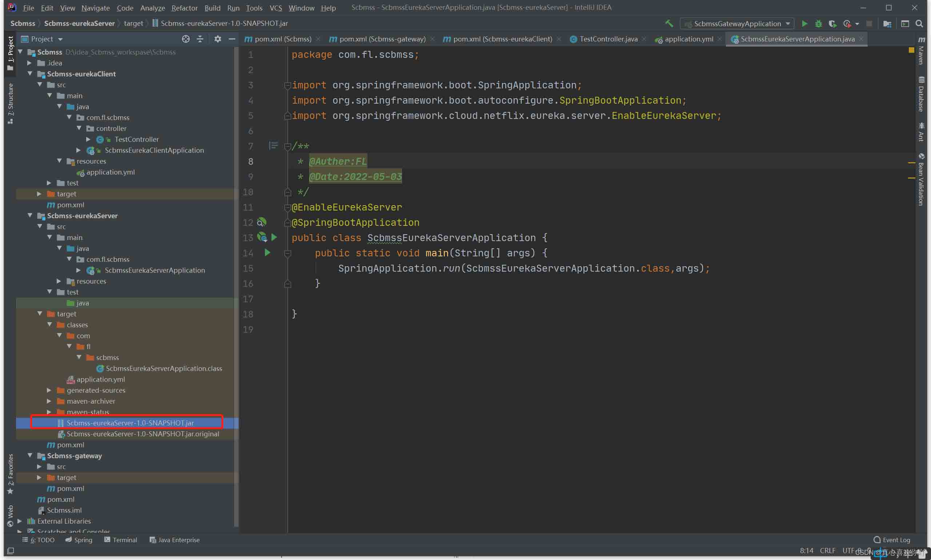Collapse the Scbmss-gateway module
Viewport: 931px width, 560px height.
click(30, 456)
